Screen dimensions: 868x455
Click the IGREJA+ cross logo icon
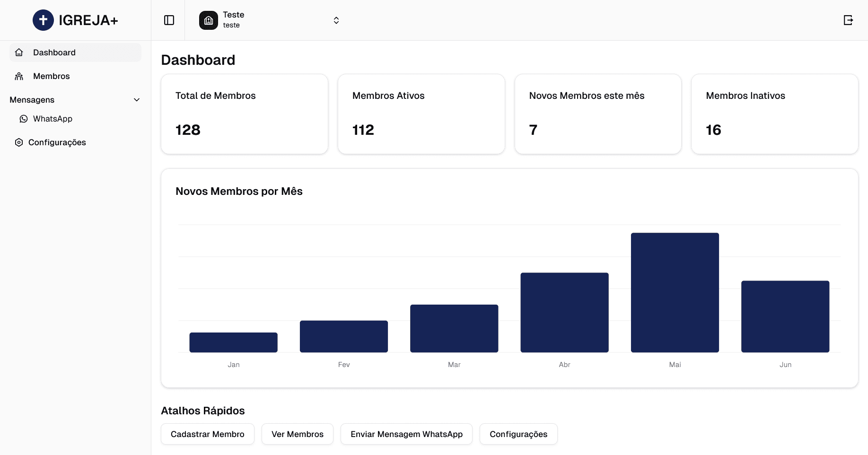tap(43, 20)
